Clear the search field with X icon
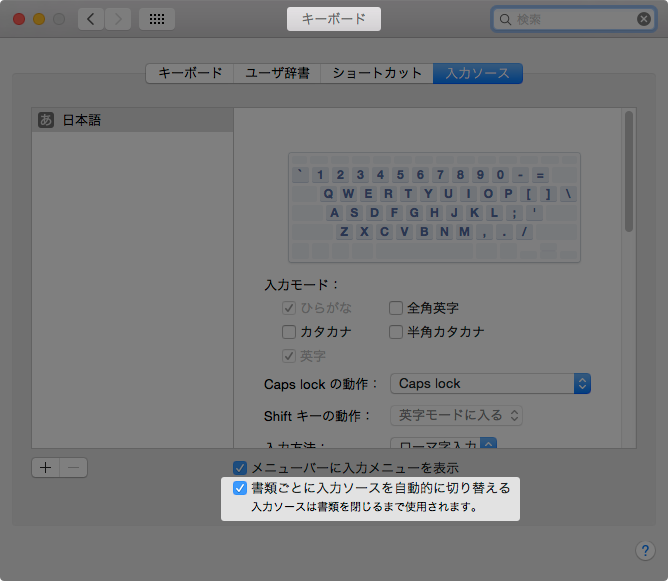 click(x=644, y=19)
